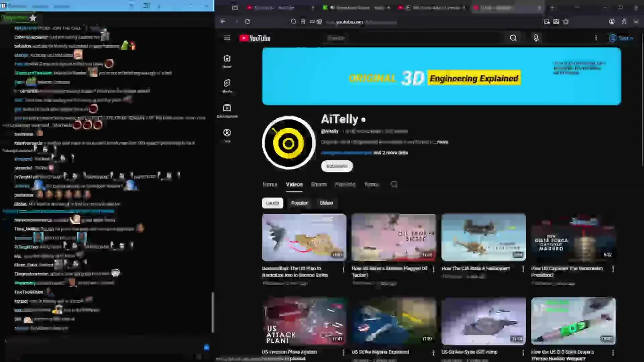Viewport: 644px width, 362px height.
Task: Open more options for the Iran Second Strike video
Action: click(x=344, y=269)
